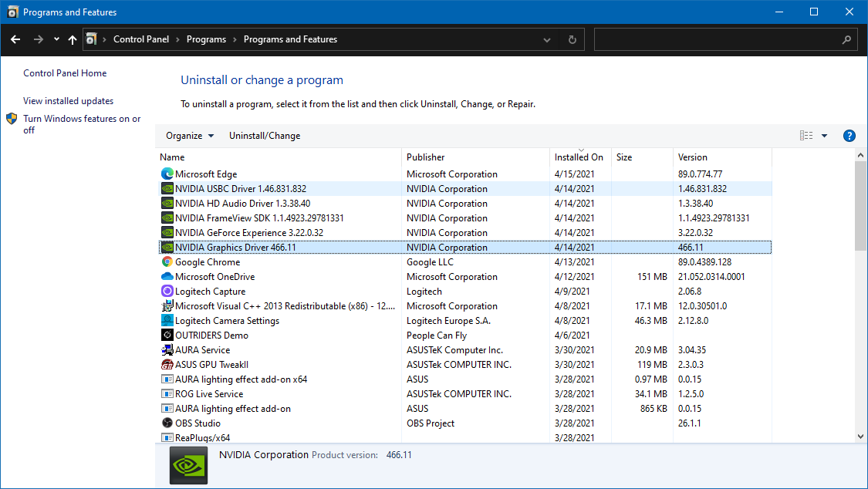Navigate back using the back arrow
Image resolution: width=868 pixels, height=489 pixels.
(x=15, y=39)
